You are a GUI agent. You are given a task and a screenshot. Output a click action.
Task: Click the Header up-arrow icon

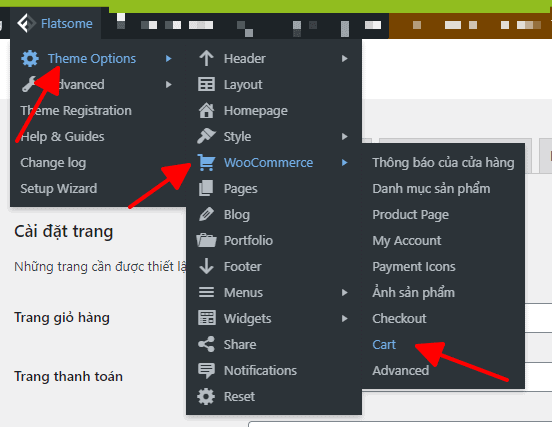(x=206, y=58)
